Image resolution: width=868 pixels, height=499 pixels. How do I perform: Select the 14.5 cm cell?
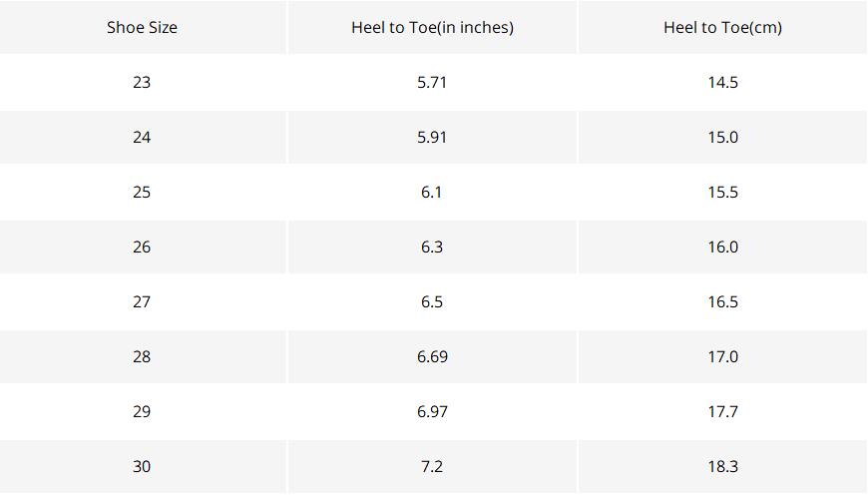point(722,82)
